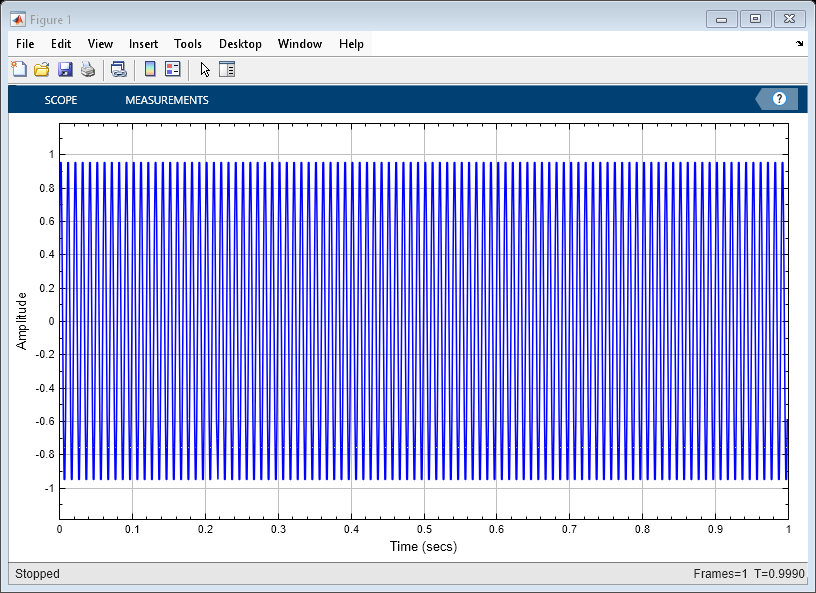This screenshot has width=816, height=593.
Task: Click the Frames=1 status entry
Action: pos(720,574)
